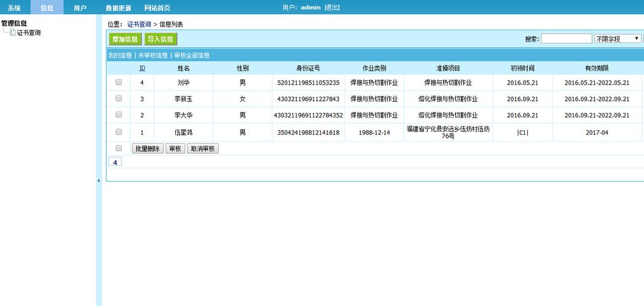
Task: Click the green 导入信息 button
Action: click(x=161, y=39)
